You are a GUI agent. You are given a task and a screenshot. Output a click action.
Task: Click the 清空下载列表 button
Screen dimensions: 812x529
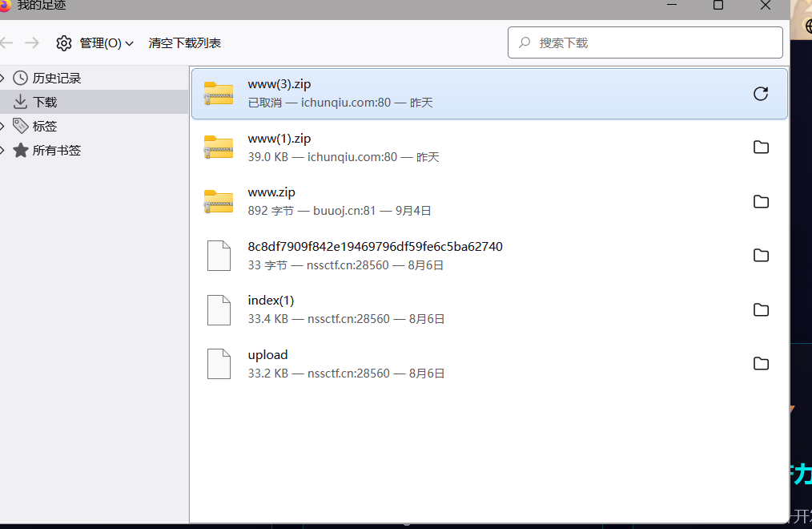185,43
